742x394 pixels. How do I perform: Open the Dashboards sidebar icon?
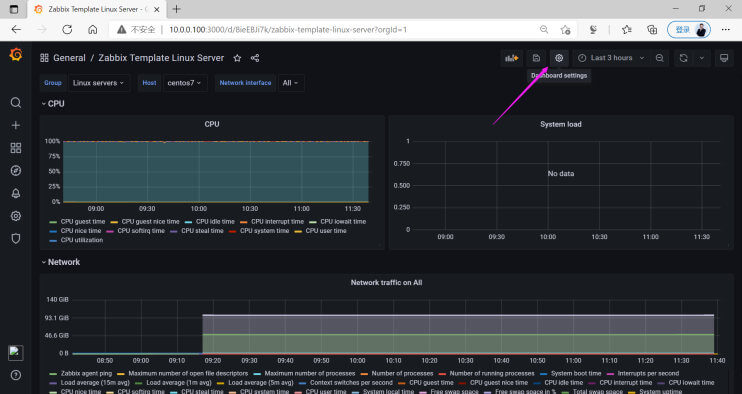tap(16, 148)
